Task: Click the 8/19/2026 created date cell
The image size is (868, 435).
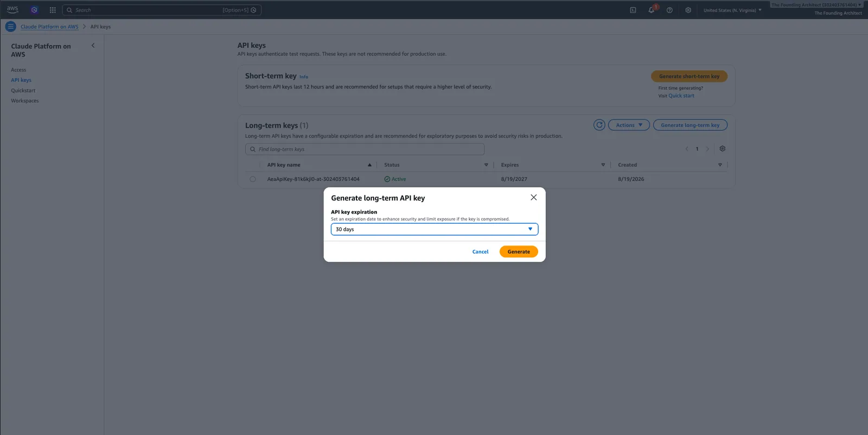Action: pyautogui.click(x=631, y=179)
